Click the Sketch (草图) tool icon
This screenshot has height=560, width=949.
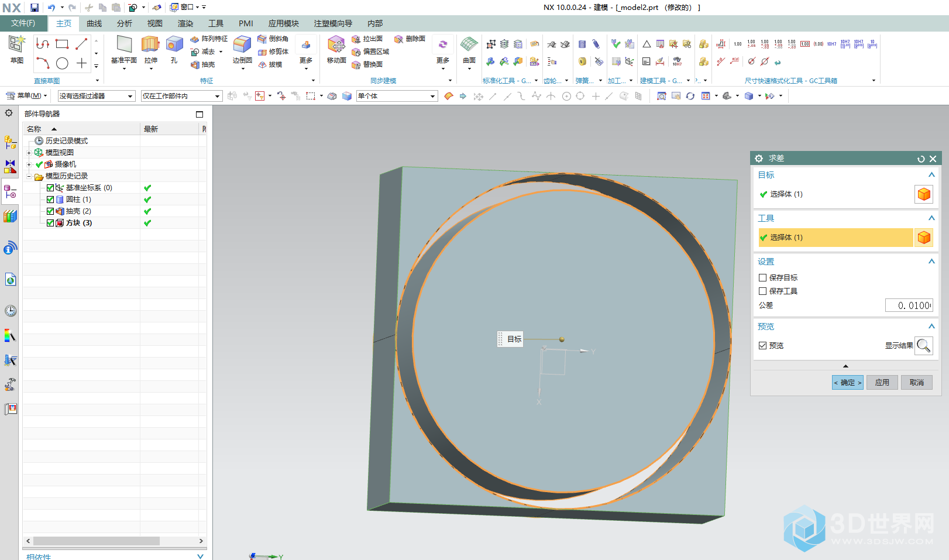coord(16,44)
